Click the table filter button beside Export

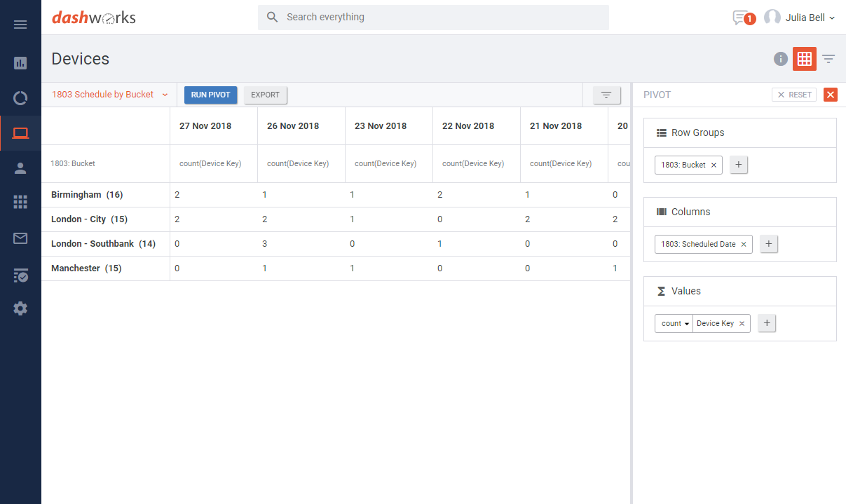click(607, 95)
